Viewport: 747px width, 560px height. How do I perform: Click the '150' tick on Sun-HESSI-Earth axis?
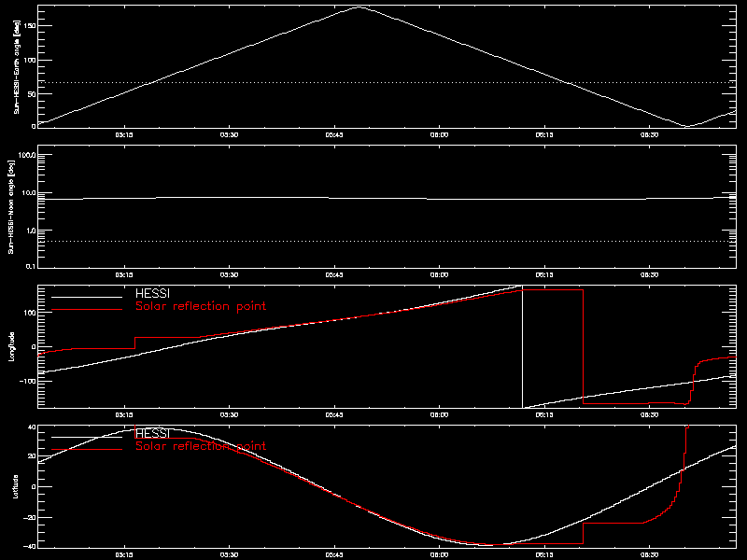[31, 26]
